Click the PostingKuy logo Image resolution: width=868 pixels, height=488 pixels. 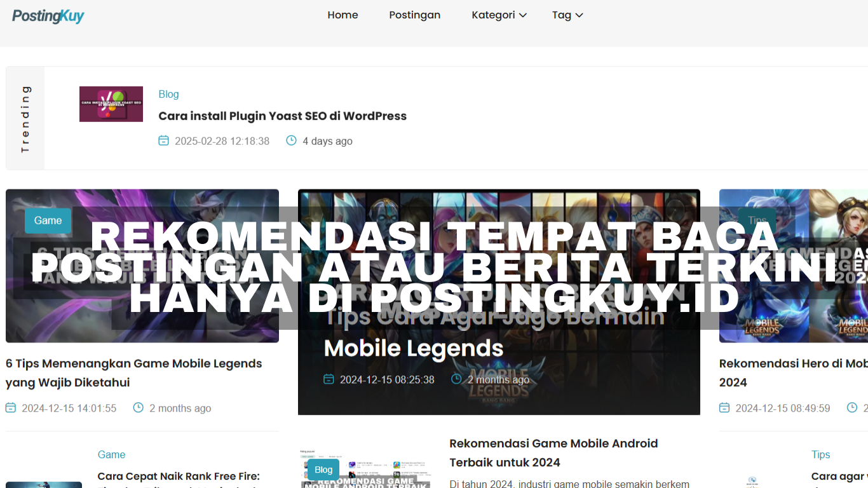[x=48, y=16]
